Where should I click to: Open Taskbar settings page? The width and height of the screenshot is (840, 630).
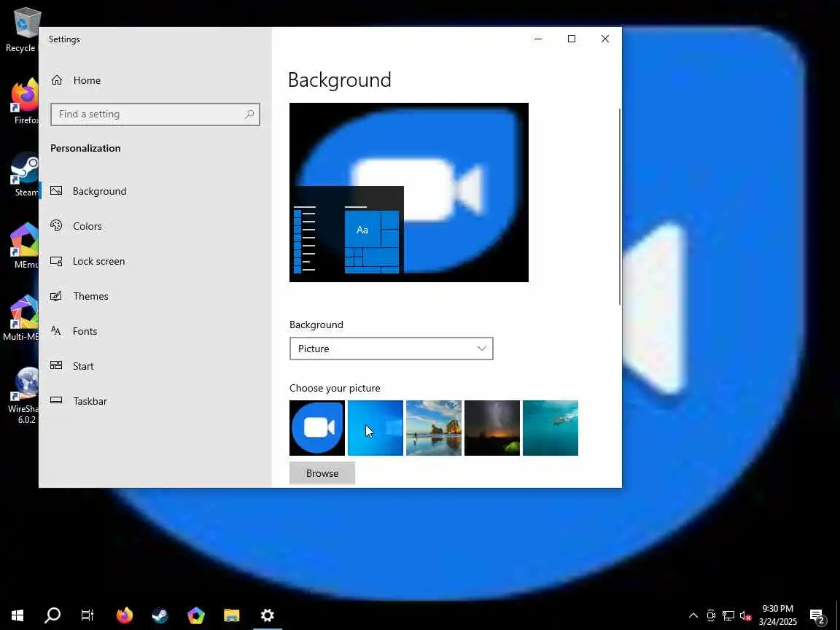click(x=155, y=401)
